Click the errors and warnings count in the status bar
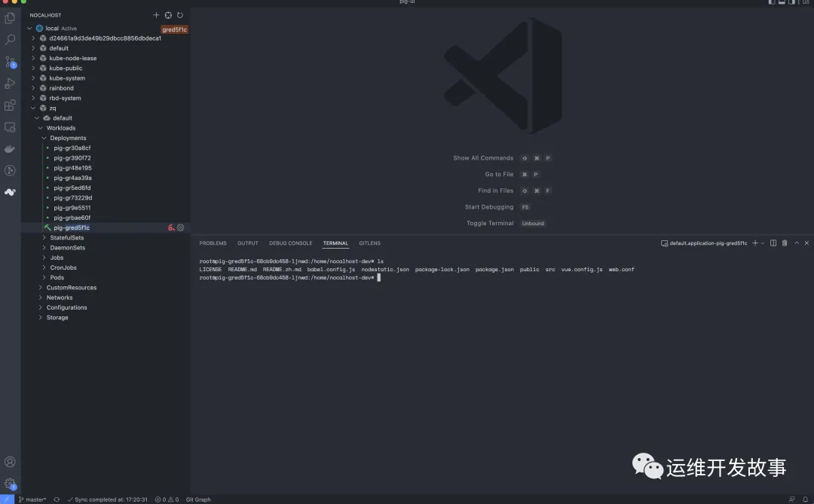Screen dimensions: 814x504 click(167, 499)
